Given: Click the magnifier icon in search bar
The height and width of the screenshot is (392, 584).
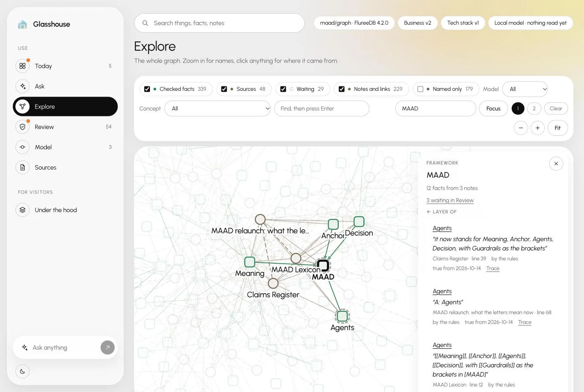Looking at the screenshot, I should coord(145,23).
